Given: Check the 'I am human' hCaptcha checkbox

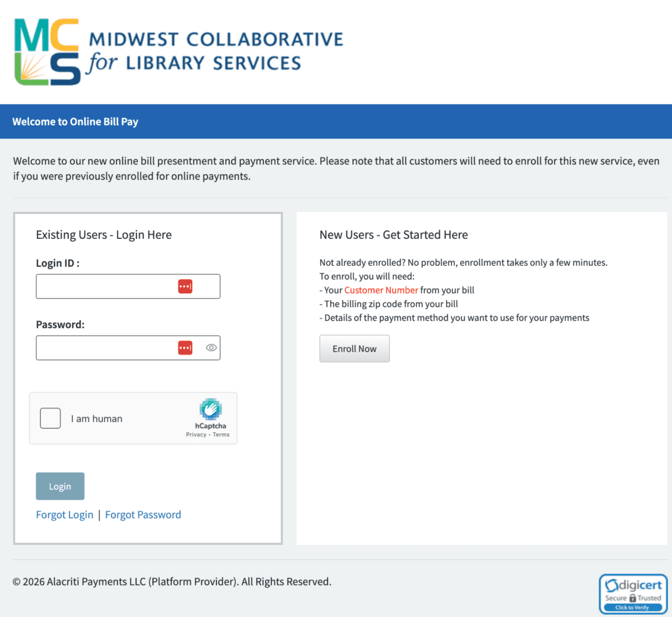Looking at the screenshot, I should [50, 418].
